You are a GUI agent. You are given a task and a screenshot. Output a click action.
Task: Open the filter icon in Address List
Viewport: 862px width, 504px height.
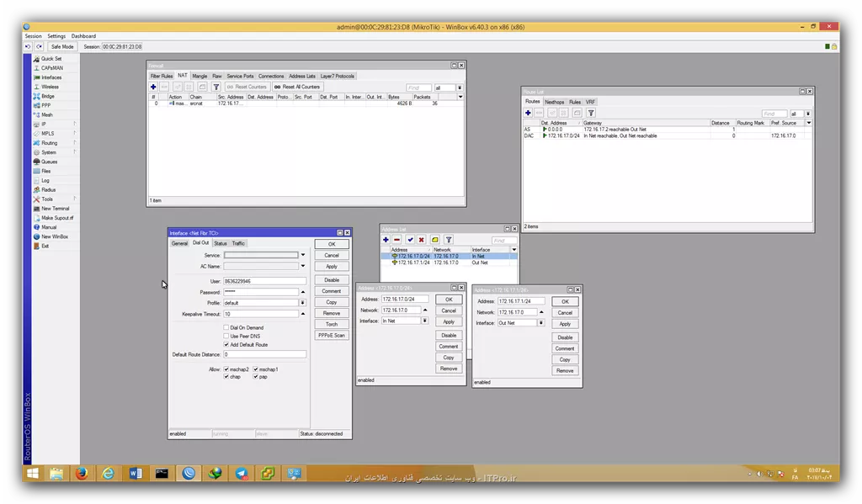(449, 240)
